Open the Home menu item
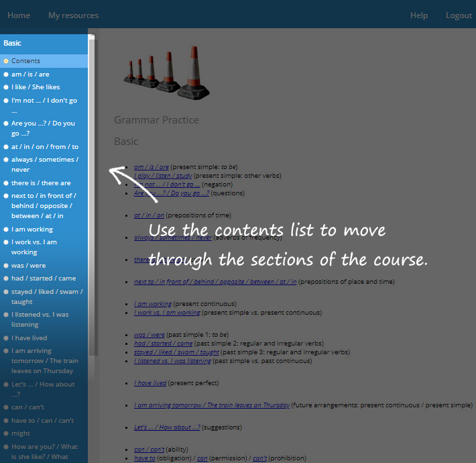This screenshot has width=476, height=463. (x=19, y=15)
